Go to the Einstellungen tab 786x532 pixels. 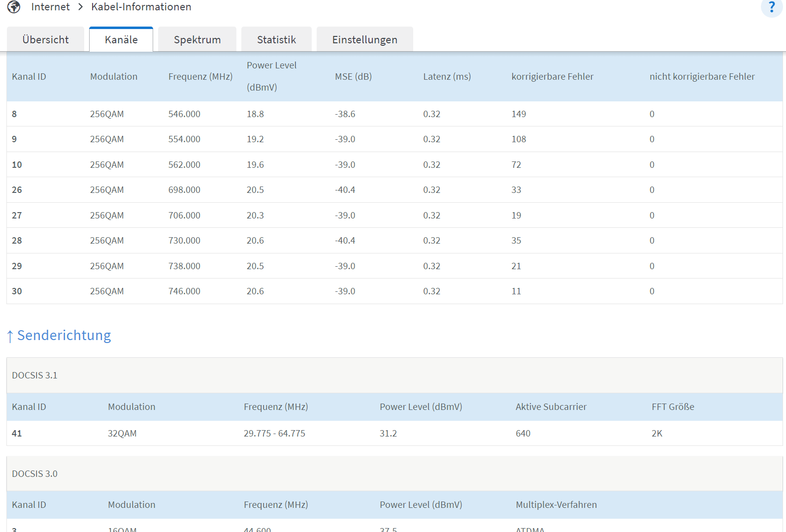364,39
